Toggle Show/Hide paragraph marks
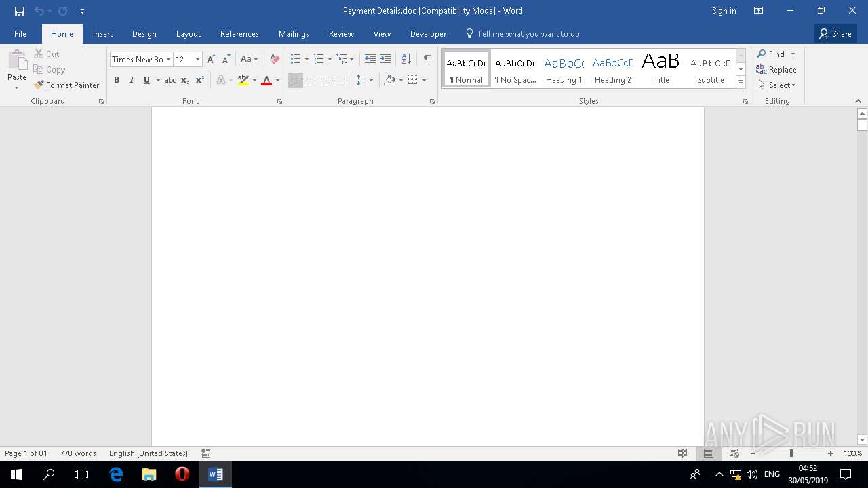 pos(427,60)
